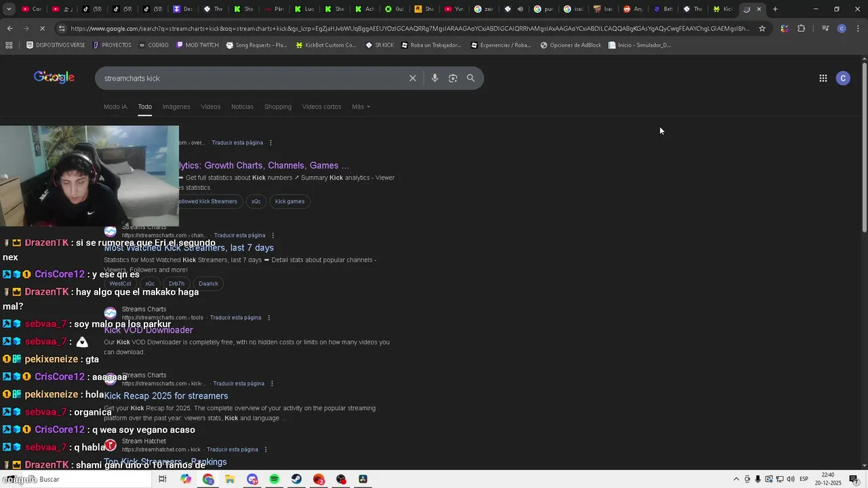Viewport: 868px width, 488px height.
Task: Translate the Stream Hatchet result page
Action: (233, 449)
